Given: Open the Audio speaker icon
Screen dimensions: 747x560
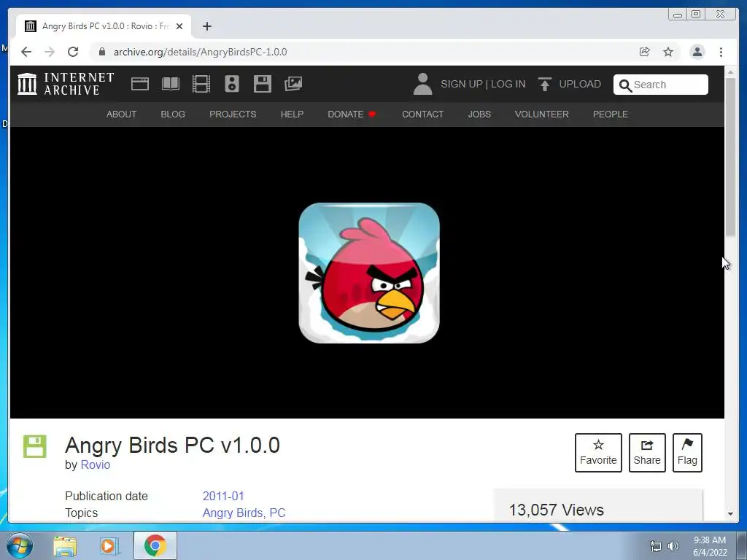Looking at the screenshot, I should click(232, 84).
